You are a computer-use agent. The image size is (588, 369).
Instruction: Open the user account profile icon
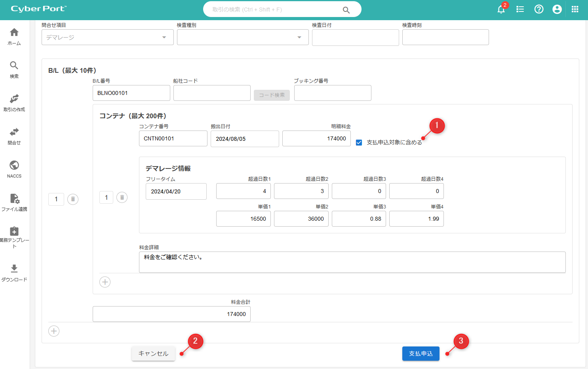557,9
